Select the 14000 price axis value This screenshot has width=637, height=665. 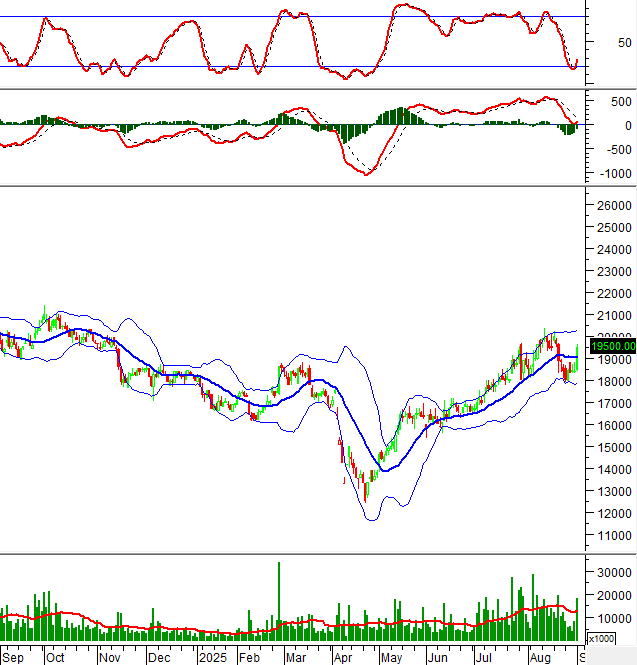click(614, 469)
